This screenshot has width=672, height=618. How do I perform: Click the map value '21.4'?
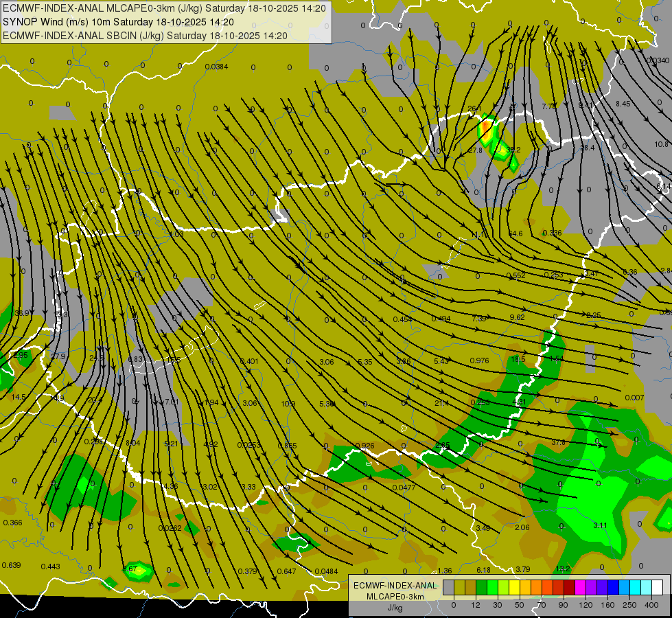coord(441,403)
